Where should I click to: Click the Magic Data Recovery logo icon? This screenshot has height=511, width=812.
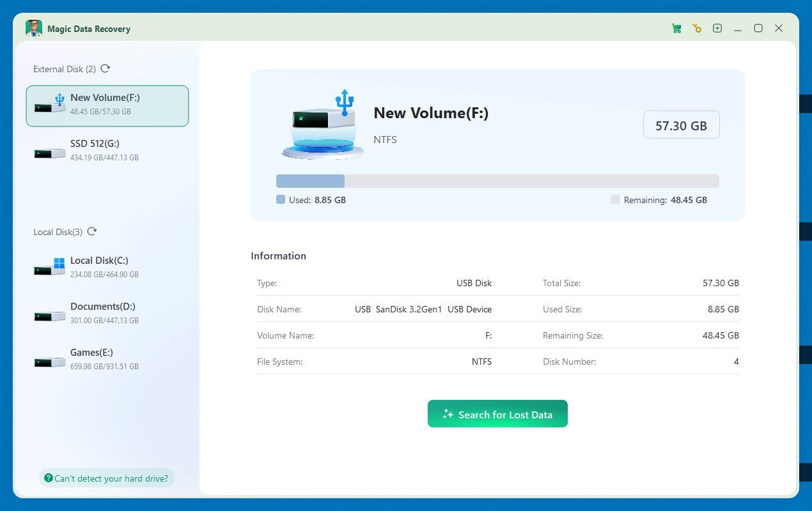click(x=34, y=29)
